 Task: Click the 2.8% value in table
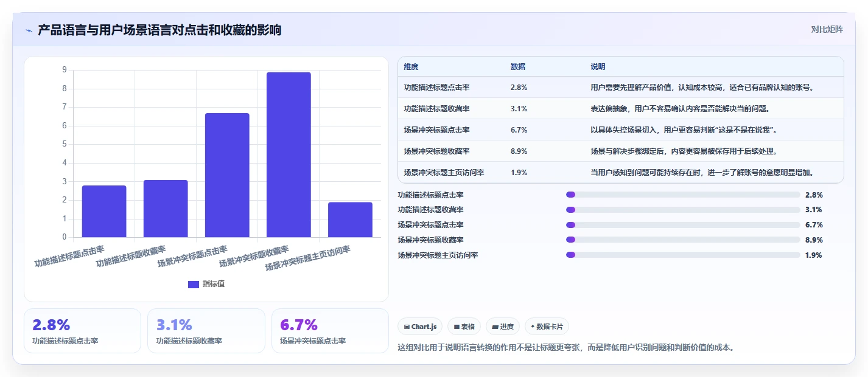point(519,88)
